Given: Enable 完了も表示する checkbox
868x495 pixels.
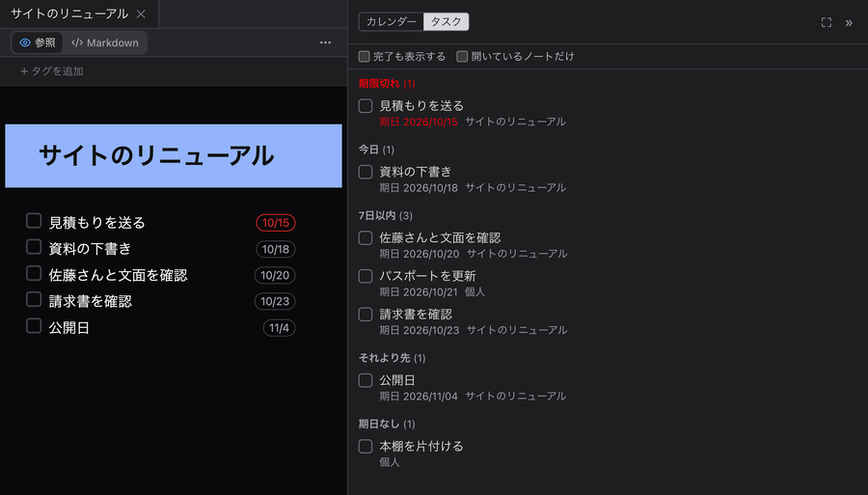Looking at the screenshot, I should click(x=365, y=57).
